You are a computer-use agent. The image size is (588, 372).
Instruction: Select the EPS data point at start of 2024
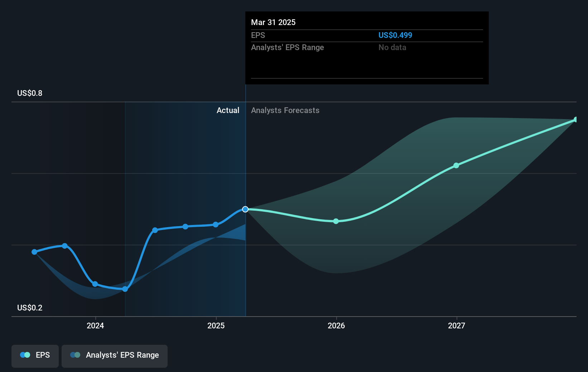pyautogui.click(x=95, y=284)
